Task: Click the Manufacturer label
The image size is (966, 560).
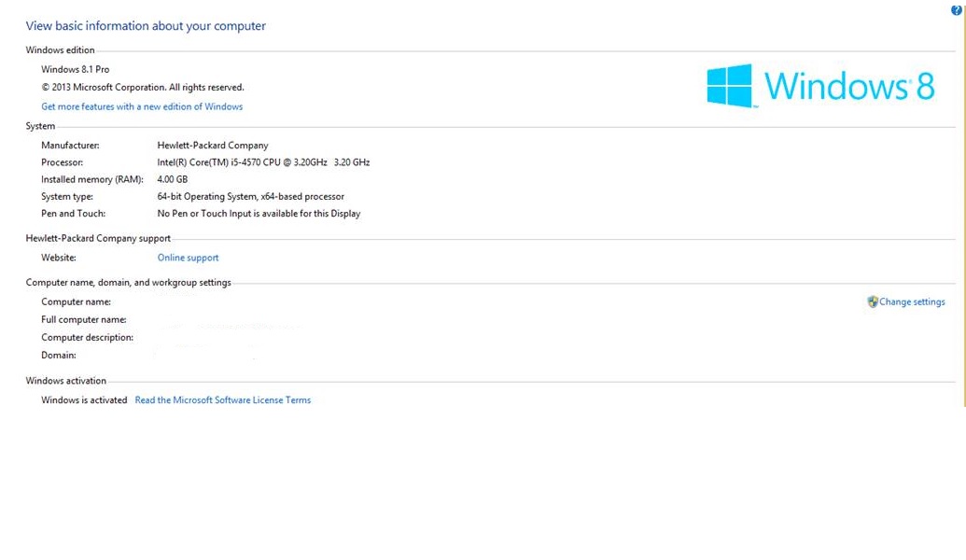Action: coord(70,146)
